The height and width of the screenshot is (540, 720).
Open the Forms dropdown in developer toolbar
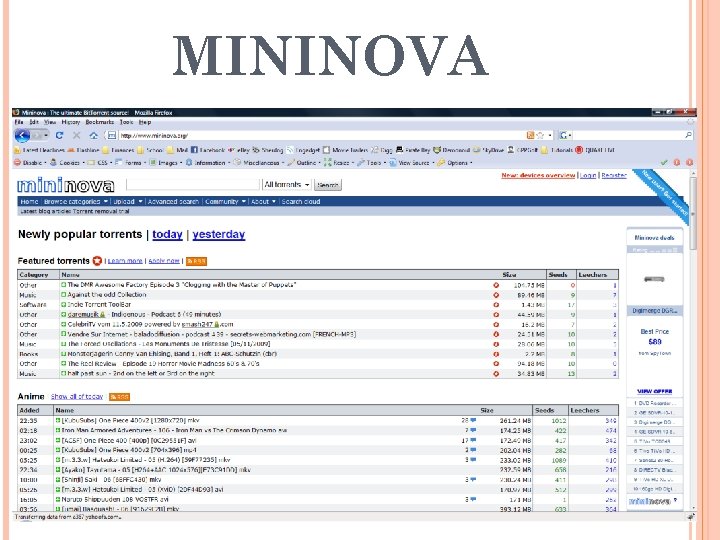131,163
